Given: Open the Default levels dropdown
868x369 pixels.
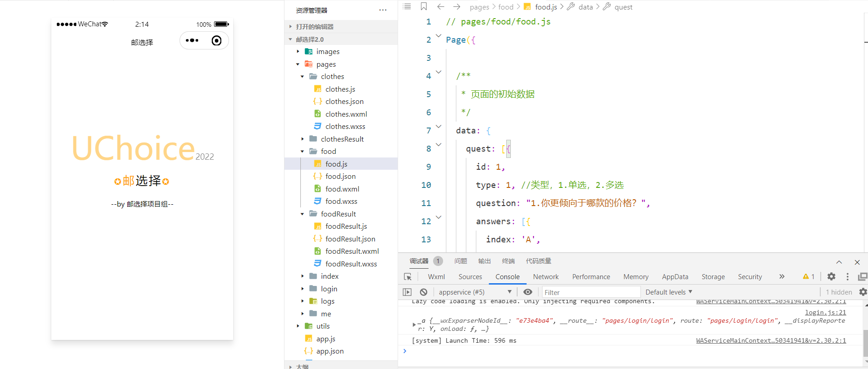Looking at the screenshot, I should (x=668, y=292).
